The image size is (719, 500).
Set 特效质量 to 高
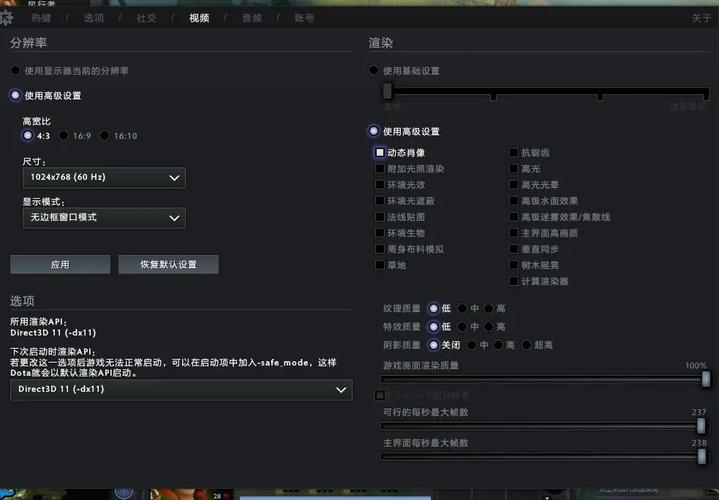tap(489, 327)
